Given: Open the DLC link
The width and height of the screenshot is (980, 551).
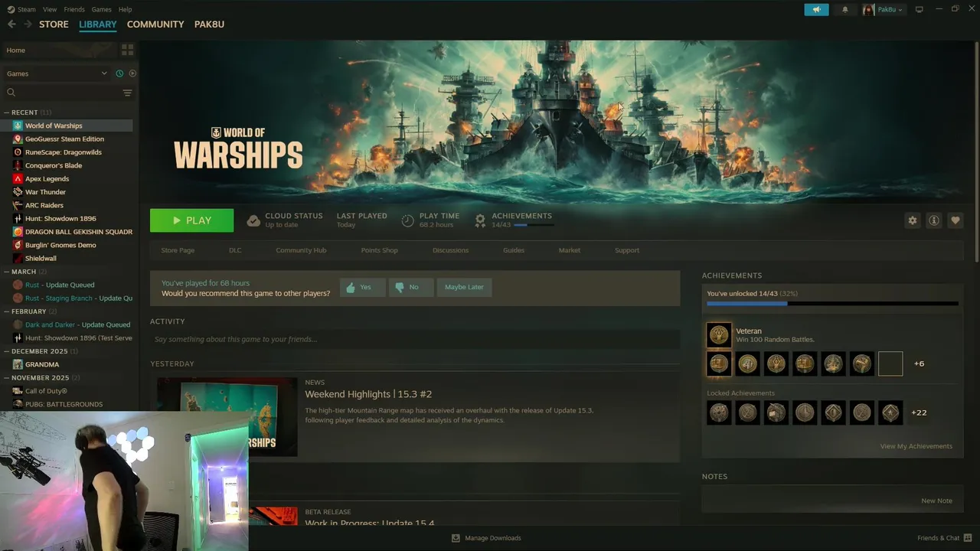Looking at the screenshot, I should (x=235, y=250).
